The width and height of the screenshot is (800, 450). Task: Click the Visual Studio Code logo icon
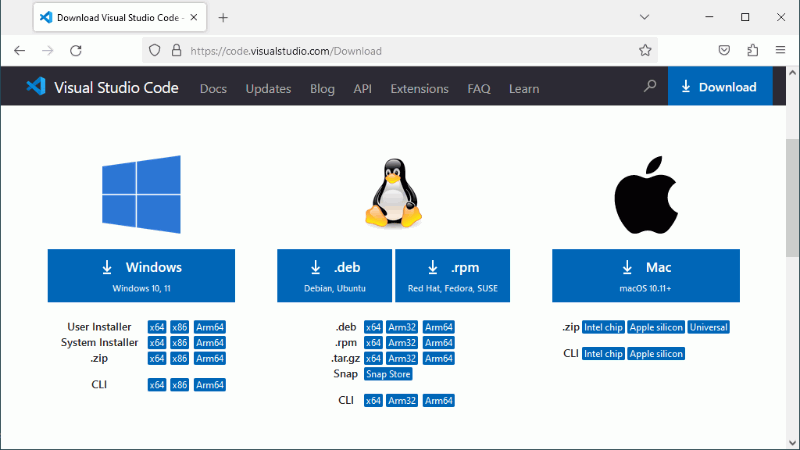pyautogui.click(x=36, y=86)
